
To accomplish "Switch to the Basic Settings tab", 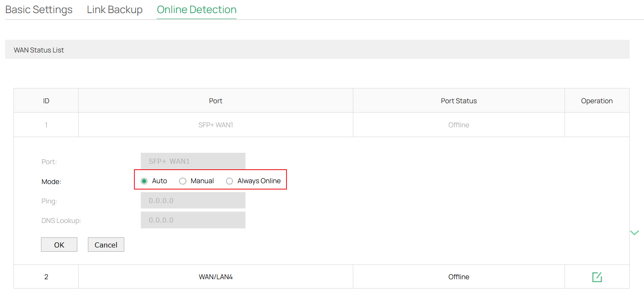I will [38, 9].
